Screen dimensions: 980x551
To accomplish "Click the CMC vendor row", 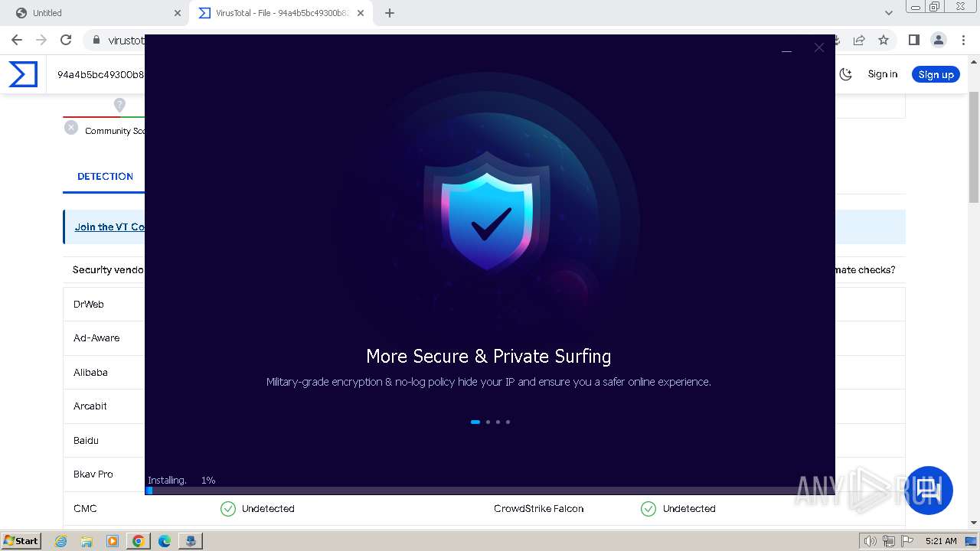I will tap(484, 508).
